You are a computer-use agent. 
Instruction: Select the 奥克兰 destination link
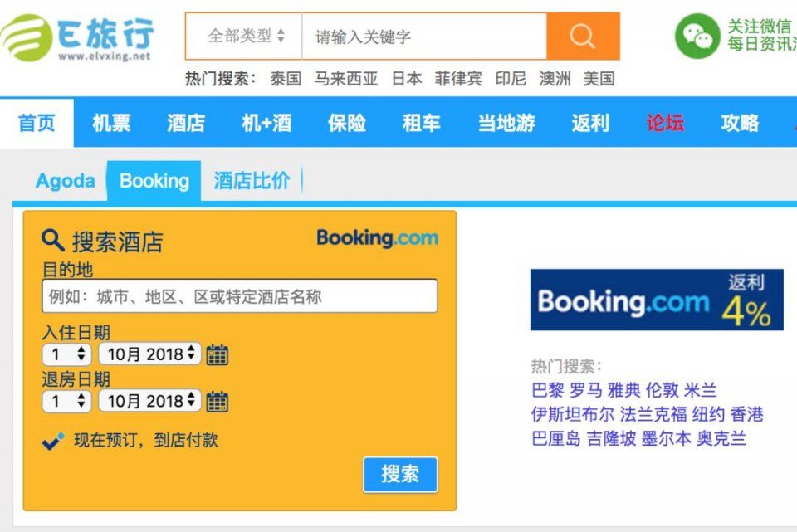click(x=721, y=438)
